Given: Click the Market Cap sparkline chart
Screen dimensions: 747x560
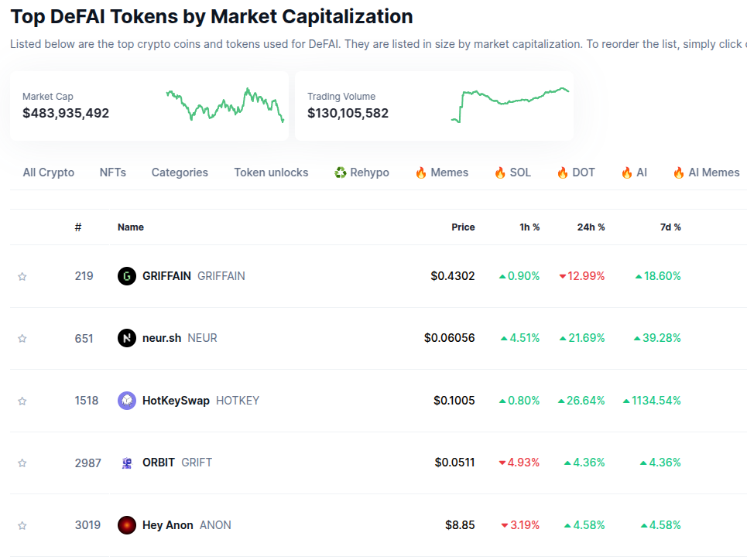Looking at the screenshot, I should click(x=224, y=105).
